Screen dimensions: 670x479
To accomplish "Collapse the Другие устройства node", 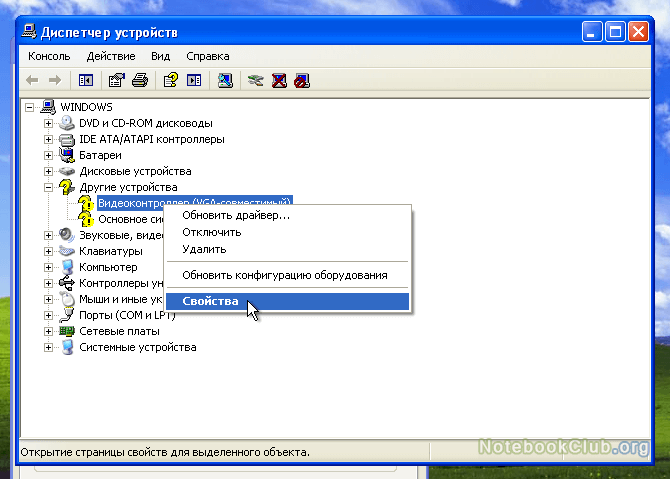I will click(48, 187).
